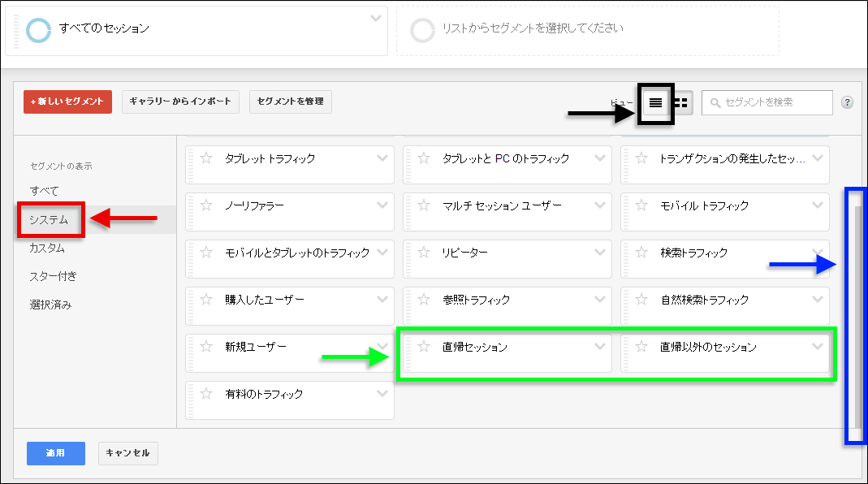Star the 新規ユーザー segment
Image resolution: width=868 pixels, height=484 pixels.
(x=205, y=347)
